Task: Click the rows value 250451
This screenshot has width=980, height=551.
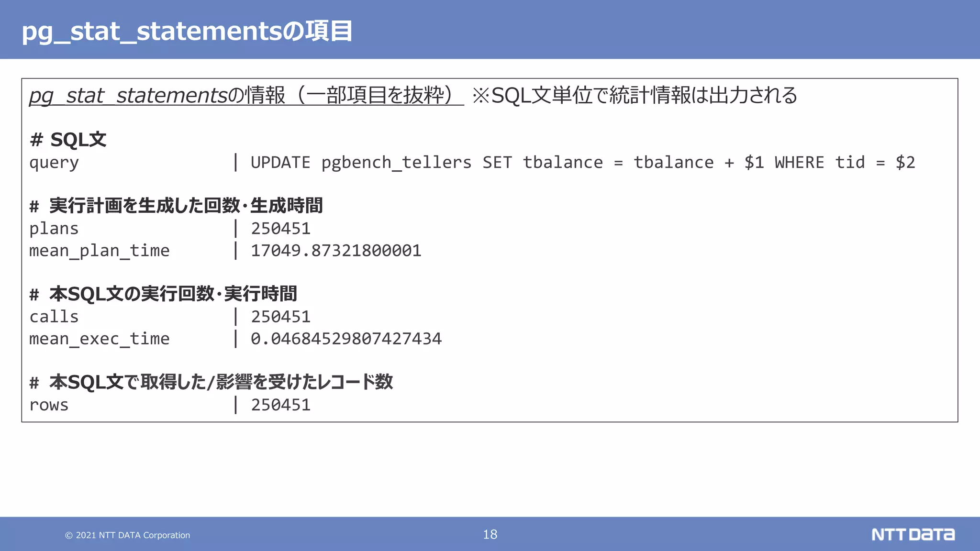Action: coord(281,405)
